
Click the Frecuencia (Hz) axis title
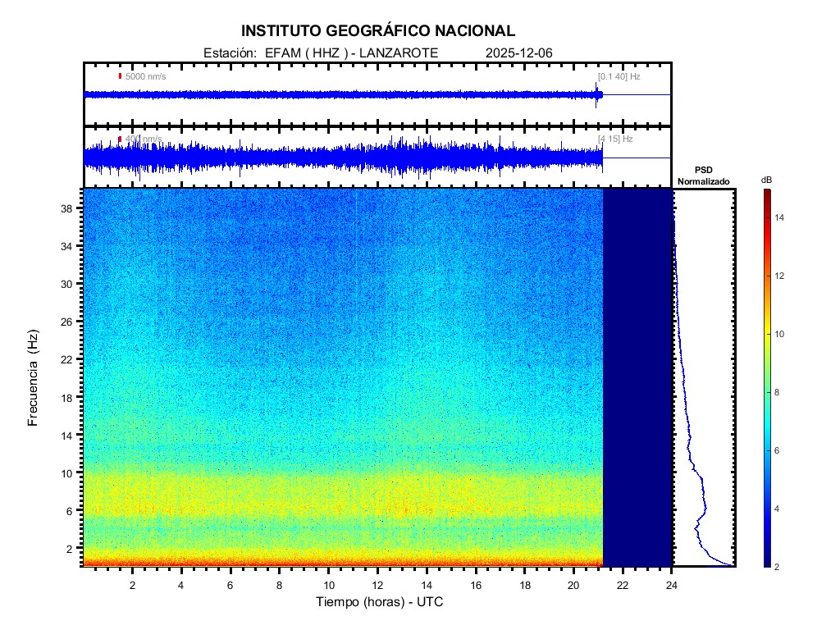(34, 378)
